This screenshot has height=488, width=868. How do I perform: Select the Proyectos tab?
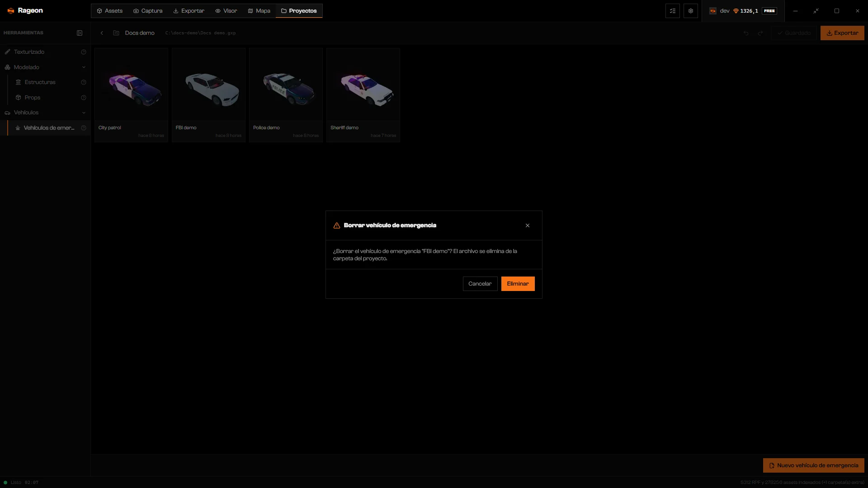point(299,11)
